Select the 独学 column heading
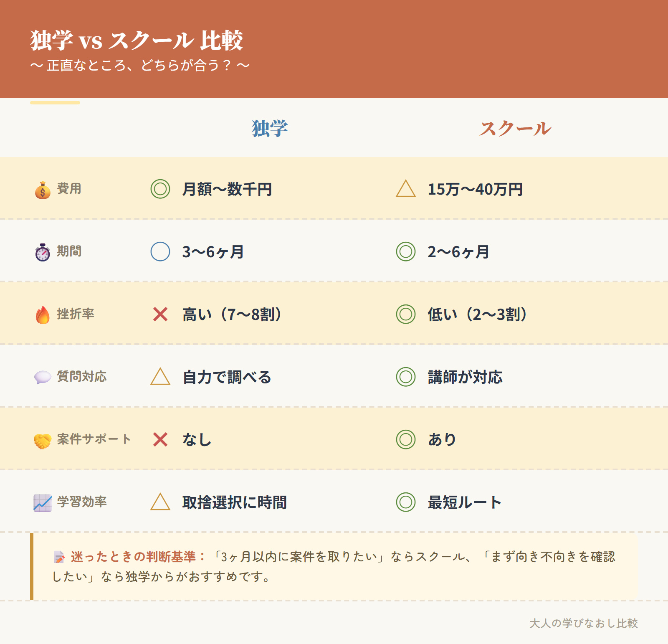 [x=270, y=128]
